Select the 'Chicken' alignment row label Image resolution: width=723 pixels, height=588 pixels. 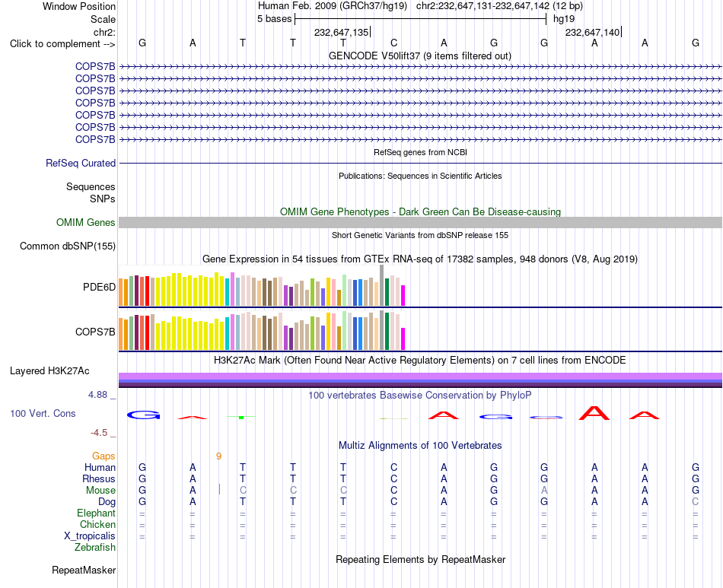97,524
